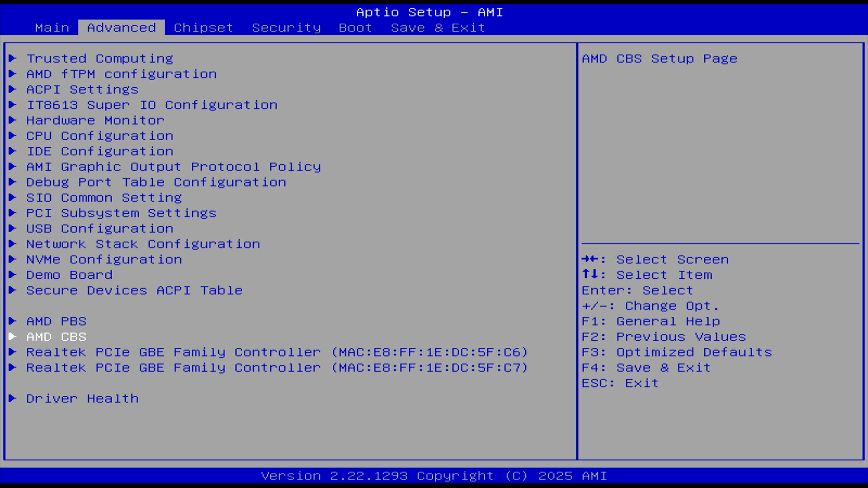Screen dimensions: 868x488
Task: Select the highlighted AMD CBS entry
Action: point(56,337)
